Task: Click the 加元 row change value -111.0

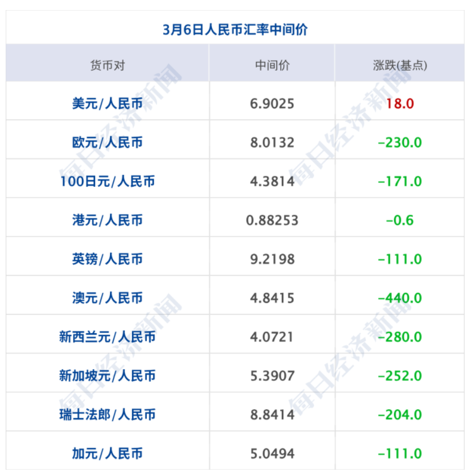Action: [x=400, y=454]
